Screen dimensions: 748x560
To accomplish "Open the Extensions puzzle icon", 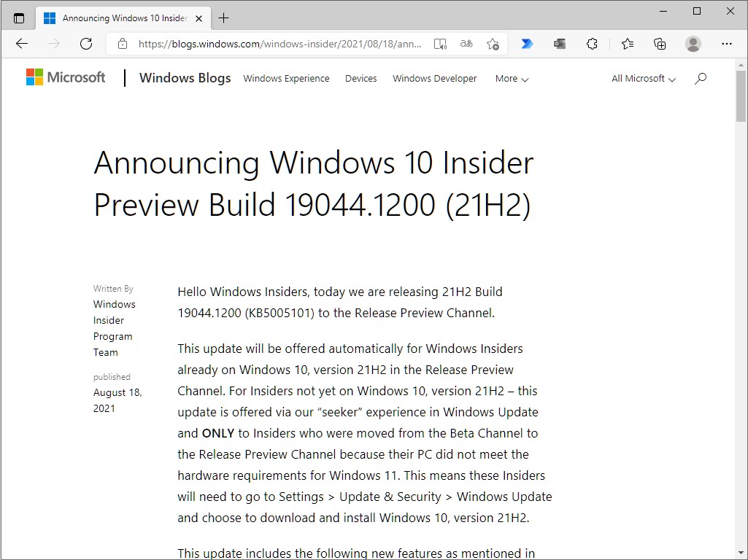I will click(x=593, y=44).
